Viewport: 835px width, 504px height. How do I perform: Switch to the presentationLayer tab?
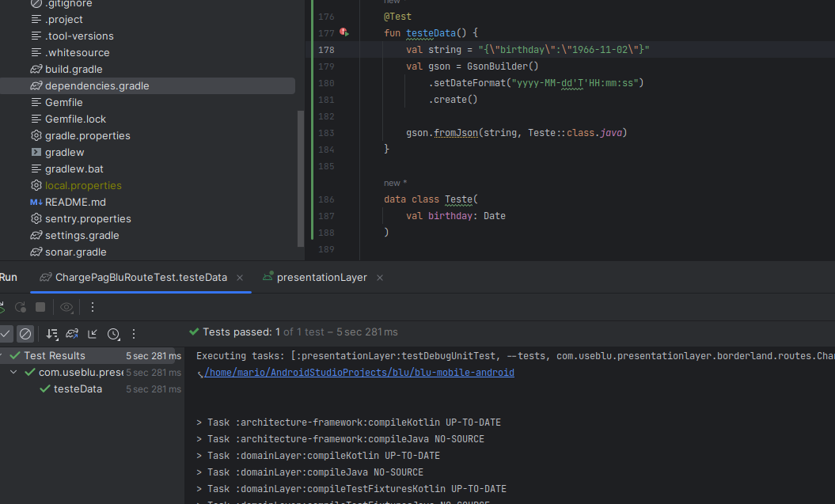coord(325,278)
